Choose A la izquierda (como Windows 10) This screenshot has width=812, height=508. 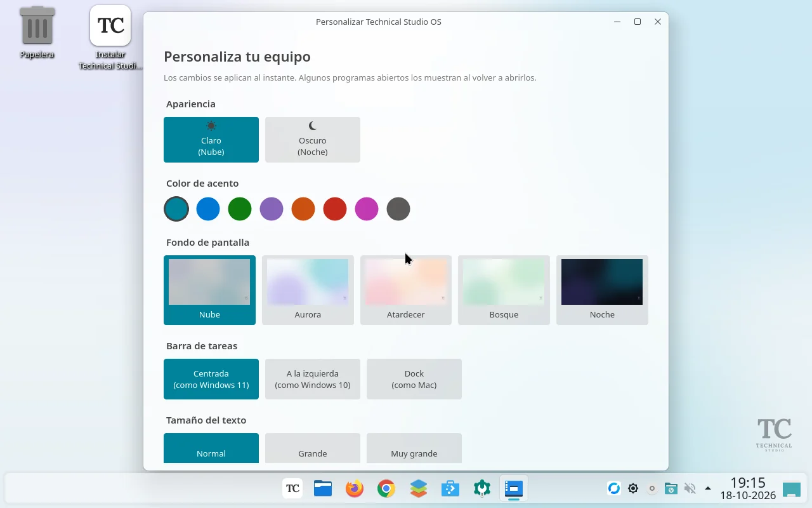[x=313, y=379]
